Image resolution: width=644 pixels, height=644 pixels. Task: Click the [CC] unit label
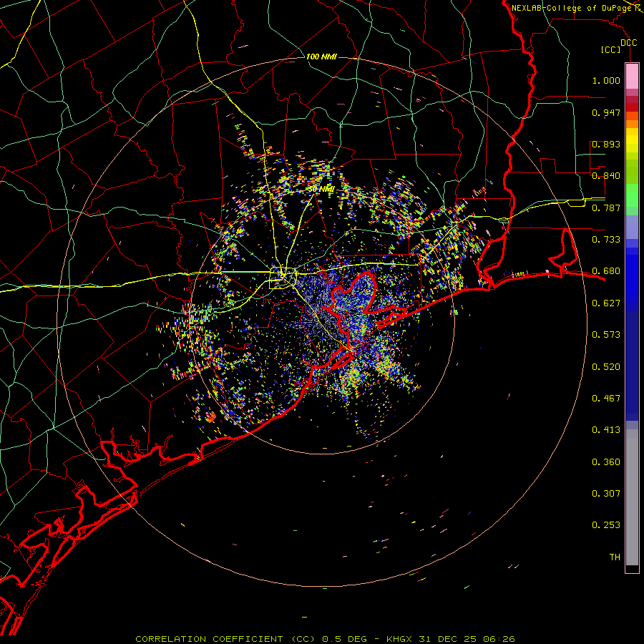click(x=610, y=49)
